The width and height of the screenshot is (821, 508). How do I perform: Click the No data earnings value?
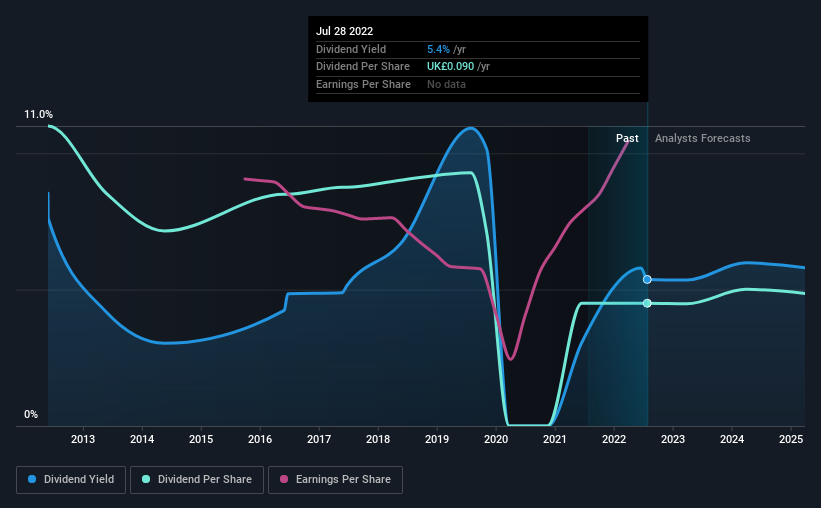point(446,84)
